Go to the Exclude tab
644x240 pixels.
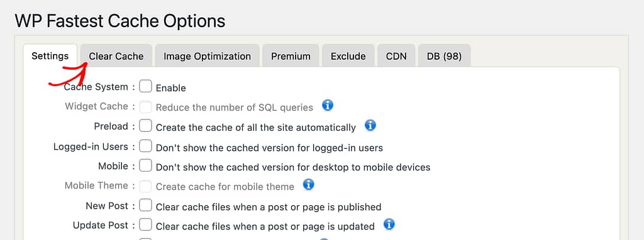point(348,56)
